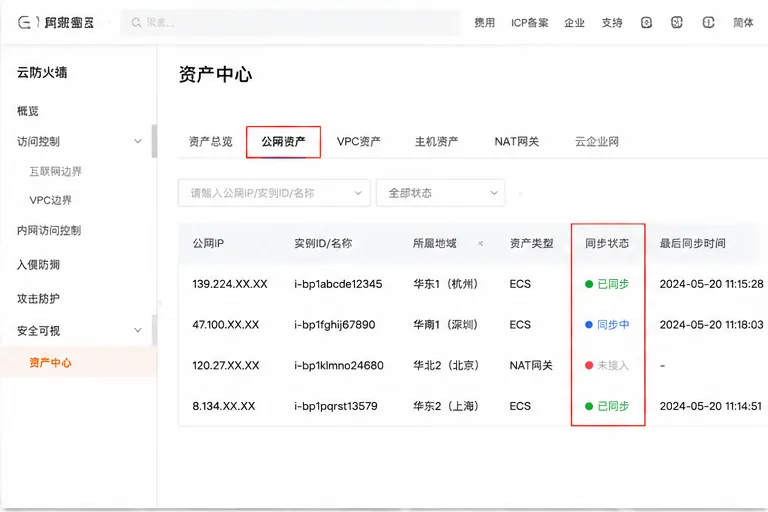Open VPC边界 sidebar sub-item
768x512 pixels.
(x=50, y=200)
